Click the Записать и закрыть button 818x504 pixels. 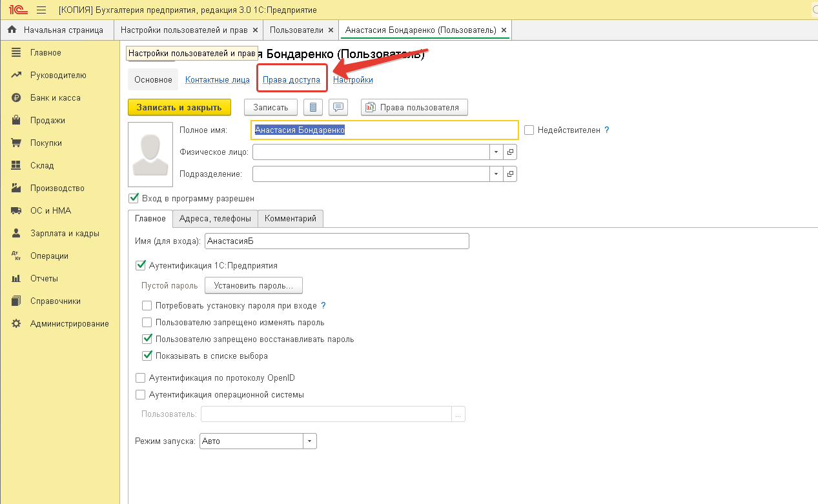point(179,107)
